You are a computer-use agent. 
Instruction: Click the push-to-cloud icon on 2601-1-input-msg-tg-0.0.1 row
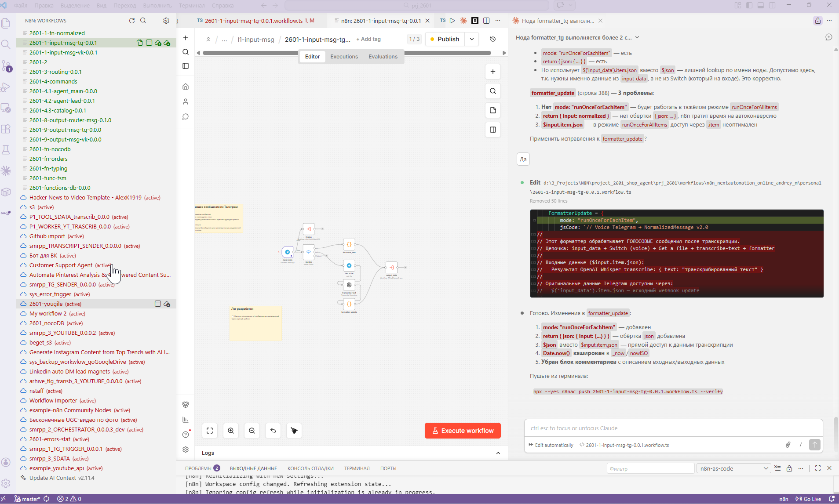(x=158, y=43)
